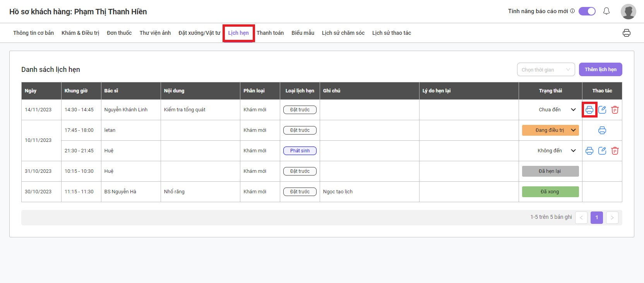Switch to the Thanh toán tab
The image size is (644, 283).
pyautogui.click(x=270, y=33)
